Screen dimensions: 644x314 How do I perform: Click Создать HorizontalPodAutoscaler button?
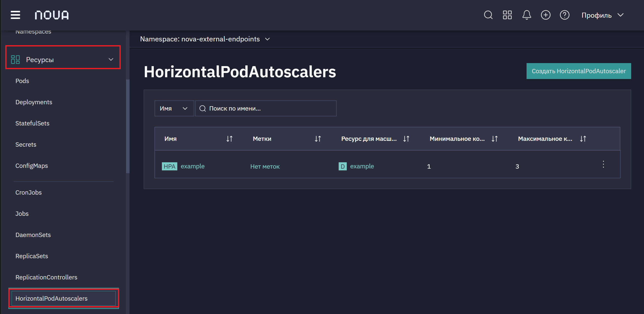[x=579, y=71]
